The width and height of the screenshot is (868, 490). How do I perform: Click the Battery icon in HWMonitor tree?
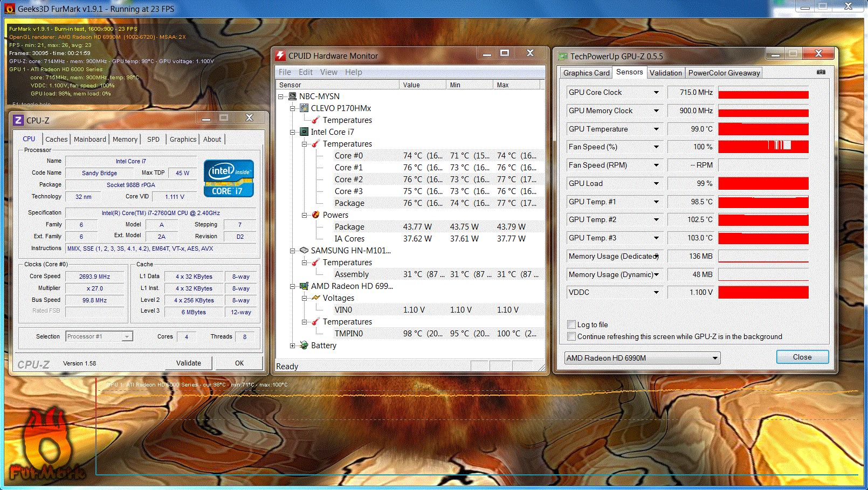304,346
